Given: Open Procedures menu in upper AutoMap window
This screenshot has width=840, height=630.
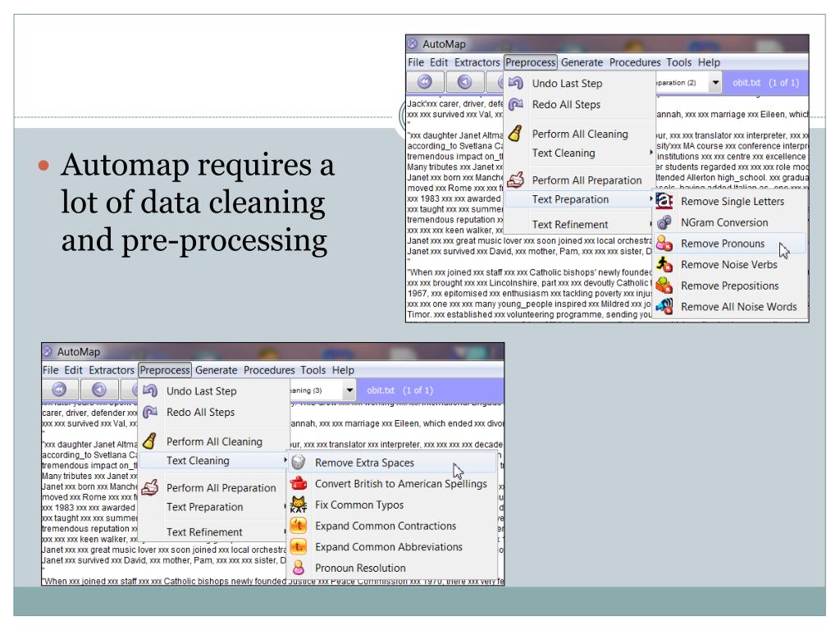Looking at the screenshot, I should click(x=635, y=62).
